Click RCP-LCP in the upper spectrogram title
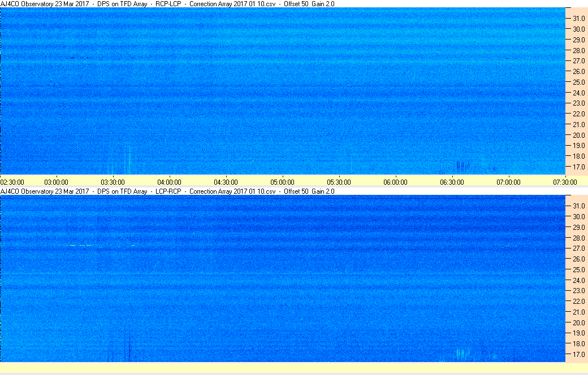The height and width of the screenshot is (375, 588). [168, 4]
